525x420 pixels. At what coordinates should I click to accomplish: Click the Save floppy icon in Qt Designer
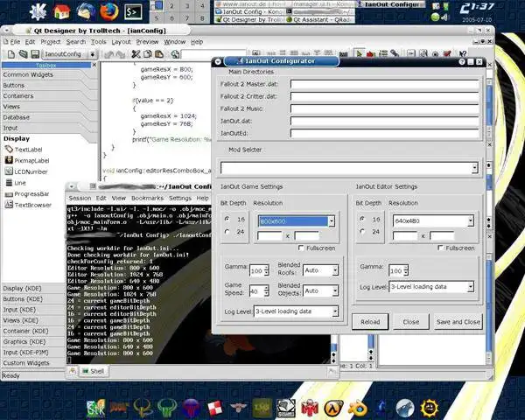tap(35, 54)
